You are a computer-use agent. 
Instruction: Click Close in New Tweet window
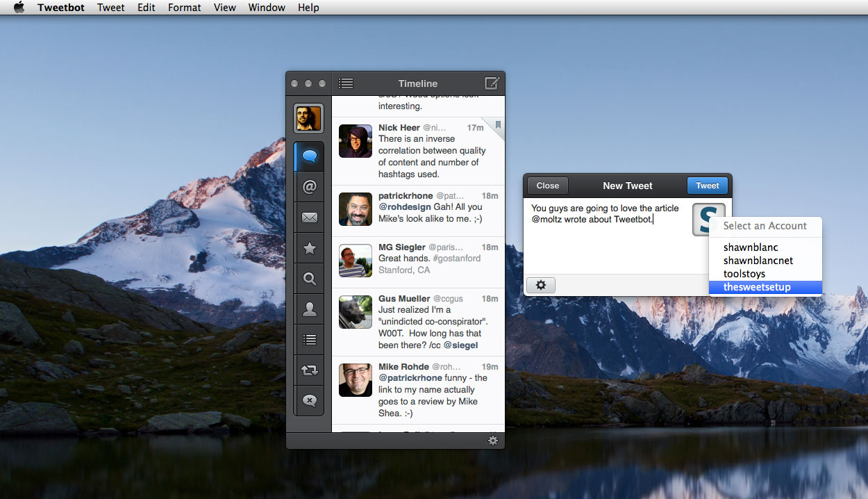tap(547, 186)
